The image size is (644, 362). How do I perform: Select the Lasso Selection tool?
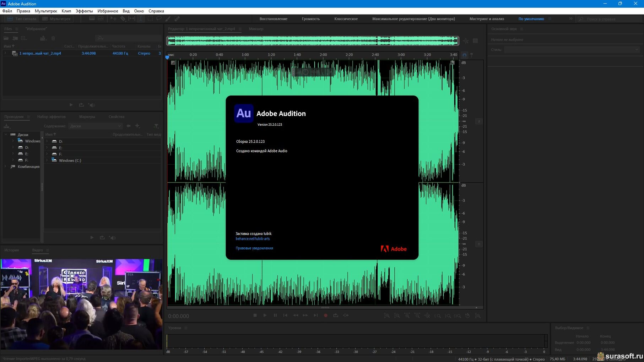(159, 19)
